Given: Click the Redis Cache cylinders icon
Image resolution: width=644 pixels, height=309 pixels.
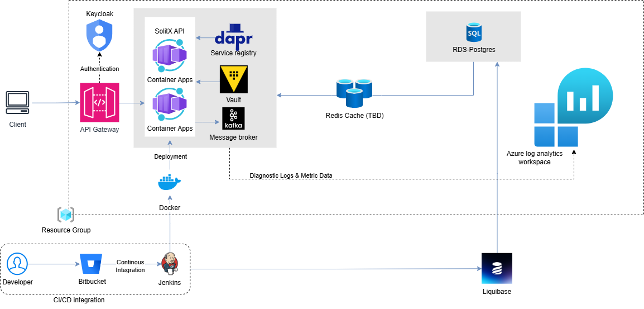Looking at the screenshot, I should click(354, 93).
